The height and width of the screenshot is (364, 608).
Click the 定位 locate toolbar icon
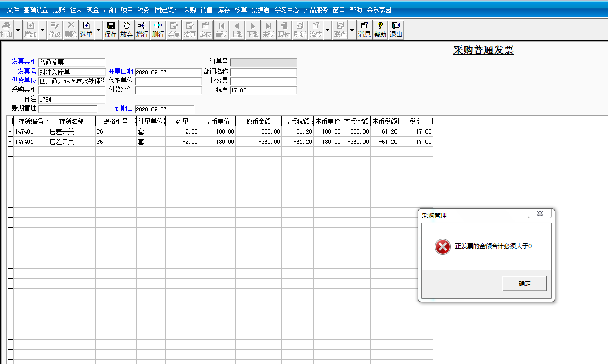[205, 30]
